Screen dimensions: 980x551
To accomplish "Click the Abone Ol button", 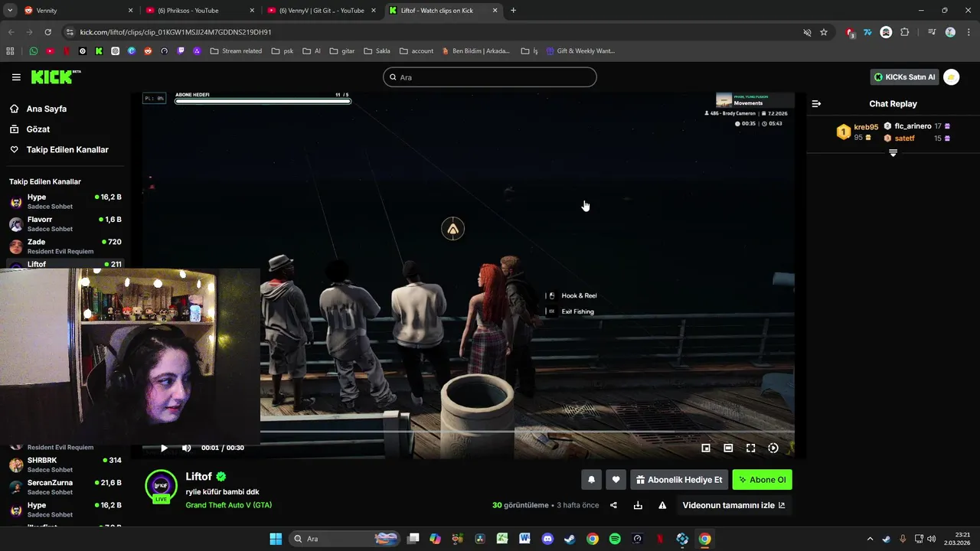I will point(763,480).
